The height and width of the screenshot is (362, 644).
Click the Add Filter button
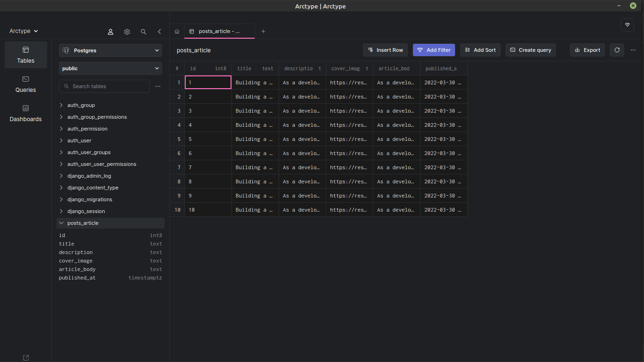434,50
